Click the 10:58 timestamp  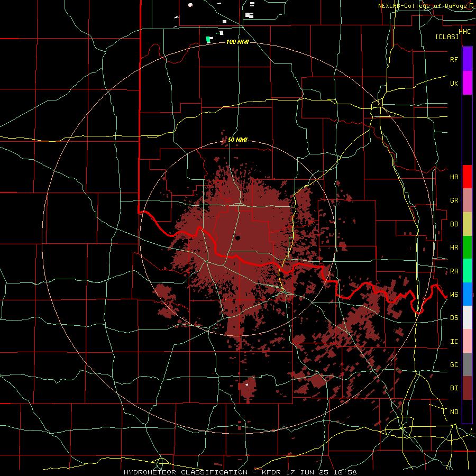click(345, 472)
